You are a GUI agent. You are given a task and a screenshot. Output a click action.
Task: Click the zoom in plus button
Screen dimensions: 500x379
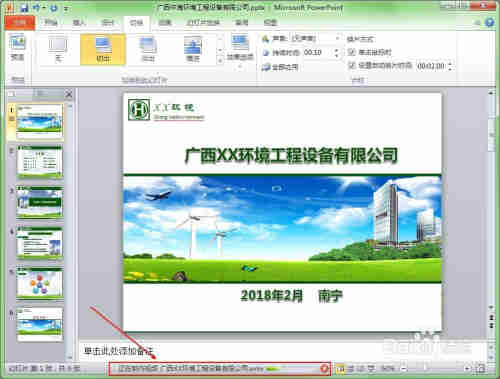pyautogui.click(x=467, y=369)
